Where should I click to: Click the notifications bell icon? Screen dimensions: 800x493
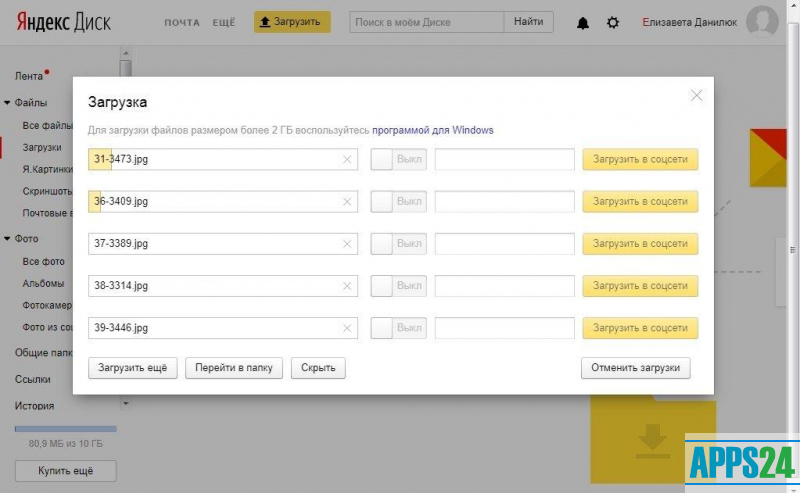(x=583, y=23)
